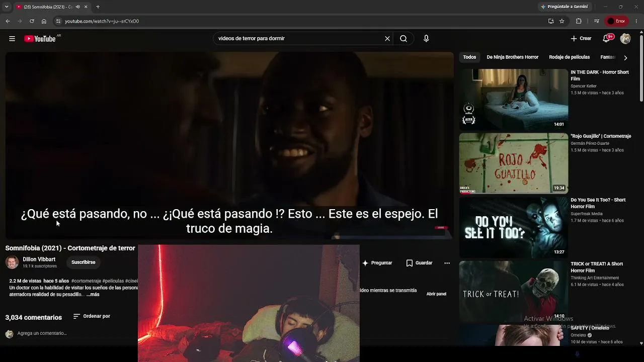Screen dimensions: 644x362
Task: Open the Dillon Vibbart channel name link
Action: (39, 259)
